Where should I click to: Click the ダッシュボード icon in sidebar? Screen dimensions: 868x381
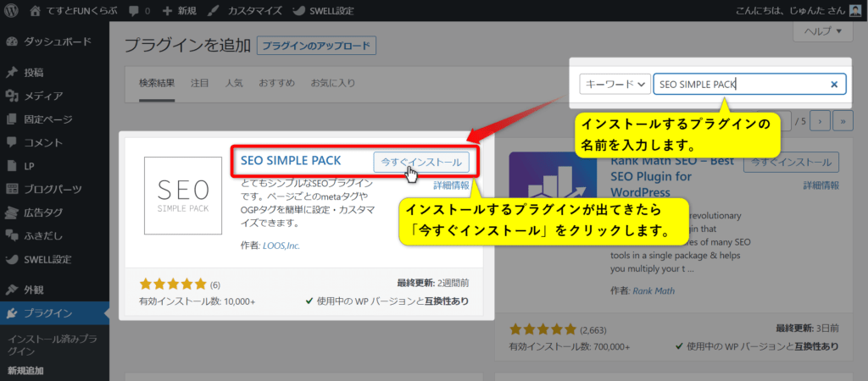[x=12, y=41]
